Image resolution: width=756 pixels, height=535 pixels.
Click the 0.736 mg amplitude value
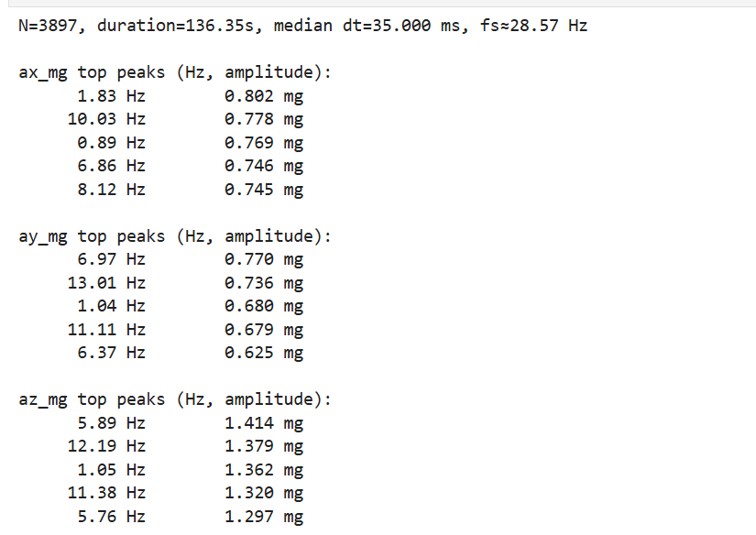click(x=264, y=283)
